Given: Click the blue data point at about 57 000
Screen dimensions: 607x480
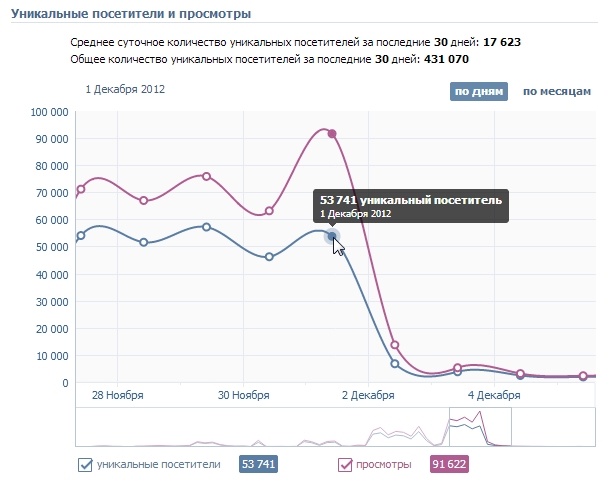Looking at the screenshot, I should [x=206, y=227].
